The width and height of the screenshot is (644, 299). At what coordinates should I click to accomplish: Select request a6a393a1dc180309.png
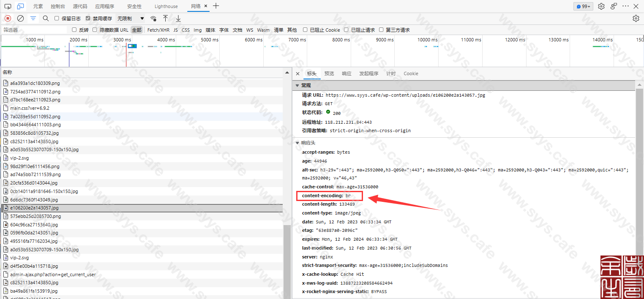click(x=142, y=83)
